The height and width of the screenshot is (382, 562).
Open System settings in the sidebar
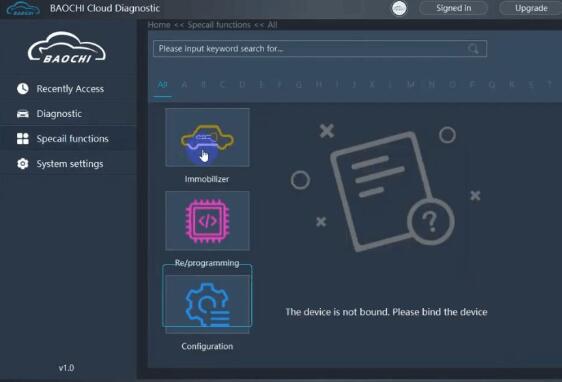pos(68,164)
